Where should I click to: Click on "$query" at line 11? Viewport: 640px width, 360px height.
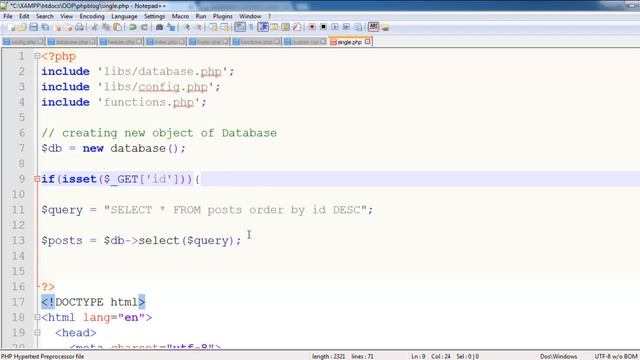(62, 210)
